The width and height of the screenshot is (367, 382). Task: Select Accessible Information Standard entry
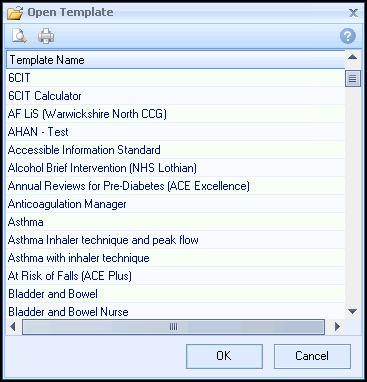(176, 150)
